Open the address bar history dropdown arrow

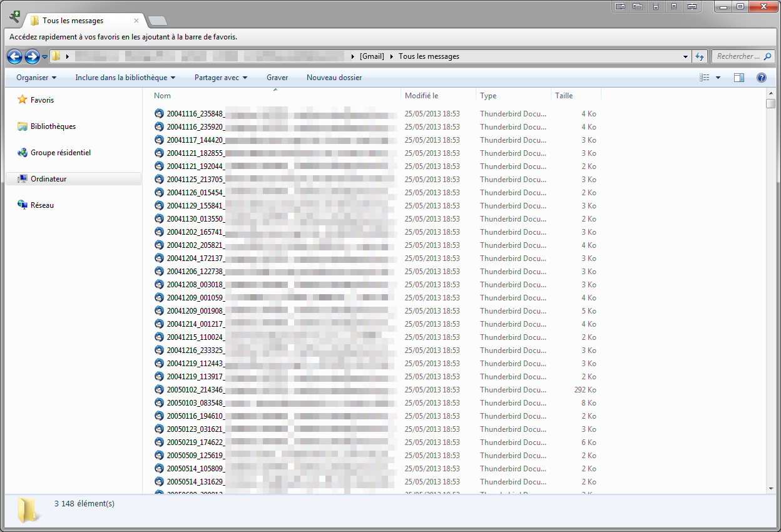pos(686,56)
